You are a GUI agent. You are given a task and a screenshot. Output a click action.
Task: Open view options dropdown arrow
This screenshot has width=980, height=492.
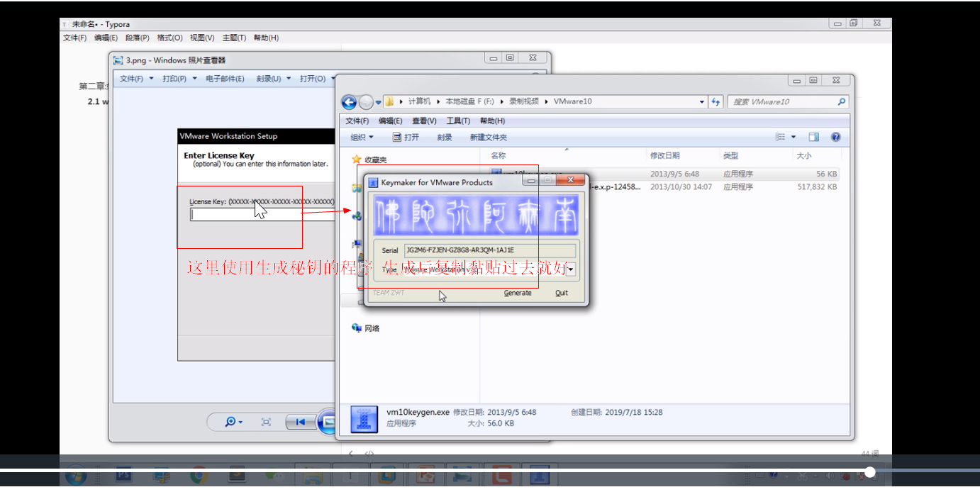(x=794, y=137)
